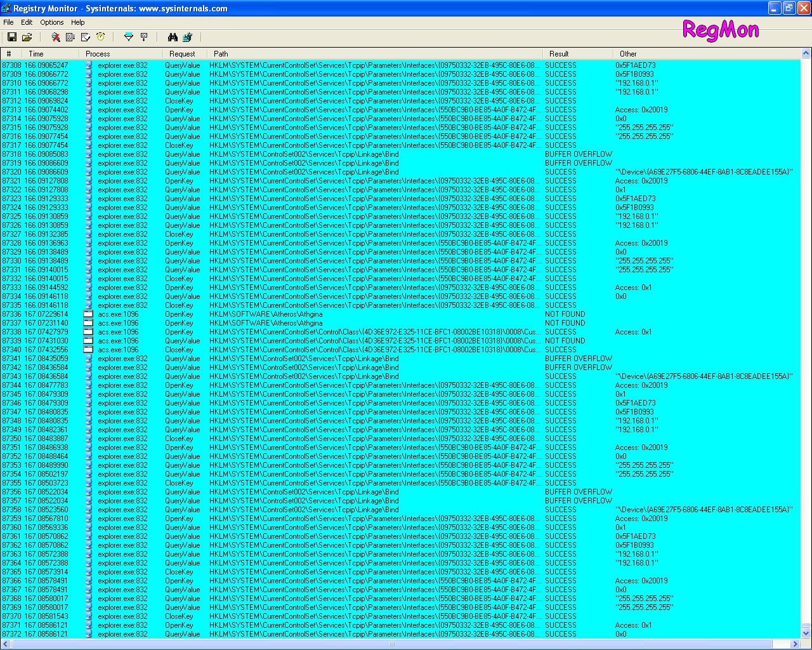Open the Filter funnel icon
The width and height of the screenshot is (812, 650).
pos(129,37)
